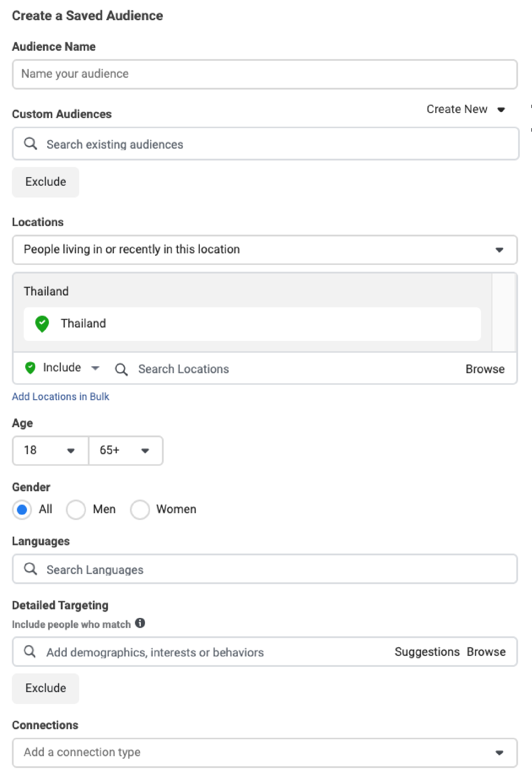Open the maximum age 65+ dropdown
The width and height of the screenshot is (532, 779).
pos(126,450)
